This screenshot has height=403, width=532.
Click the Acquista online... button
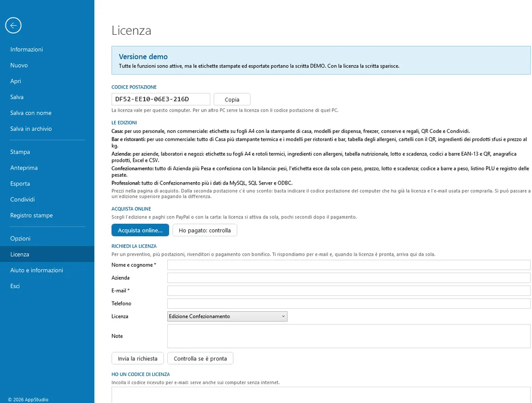click(140, 230)
